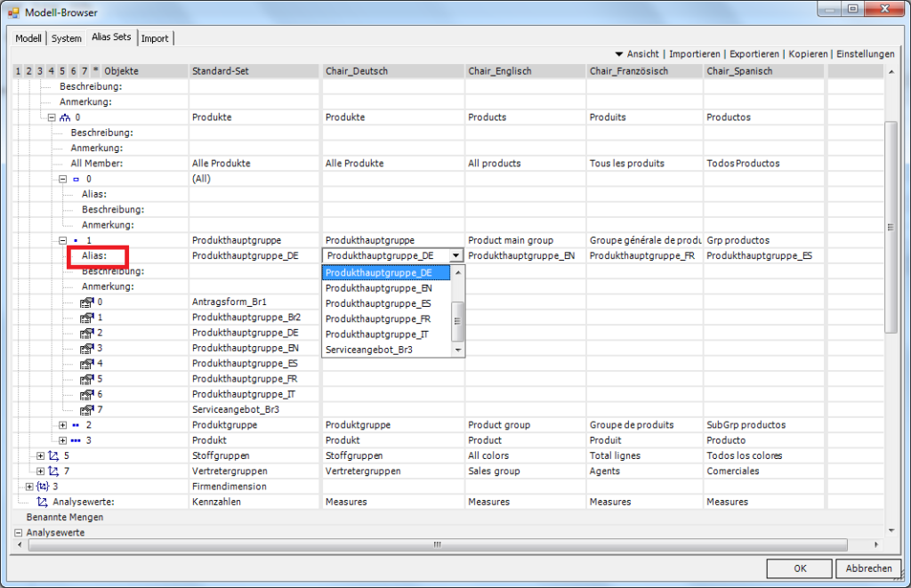Click the attribute icon beside Serviceangebot_Br3
The height and width of the screenshot is (588, 911).
point(85,408)
